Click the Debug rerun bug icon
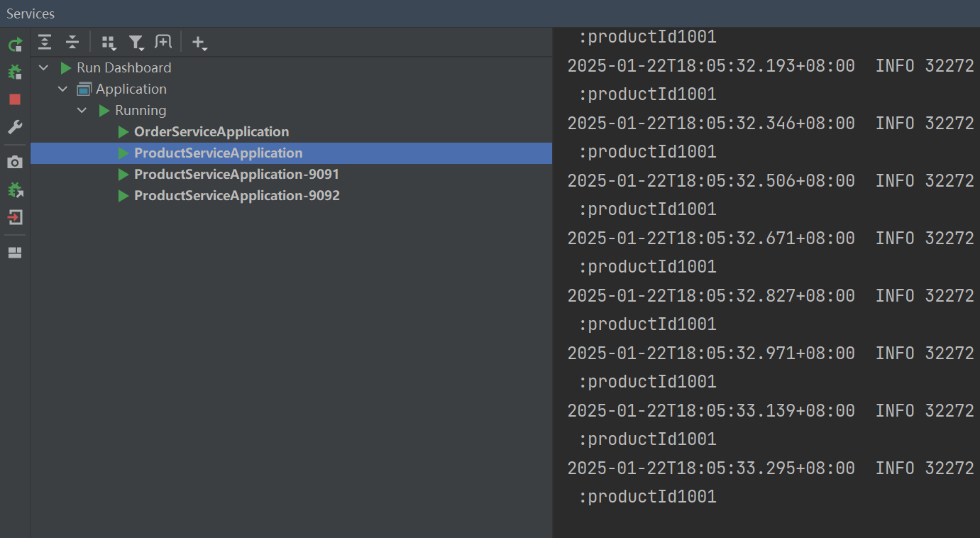Image resolution: width=980 pixels, height=538 pixels. click(15, 72)
